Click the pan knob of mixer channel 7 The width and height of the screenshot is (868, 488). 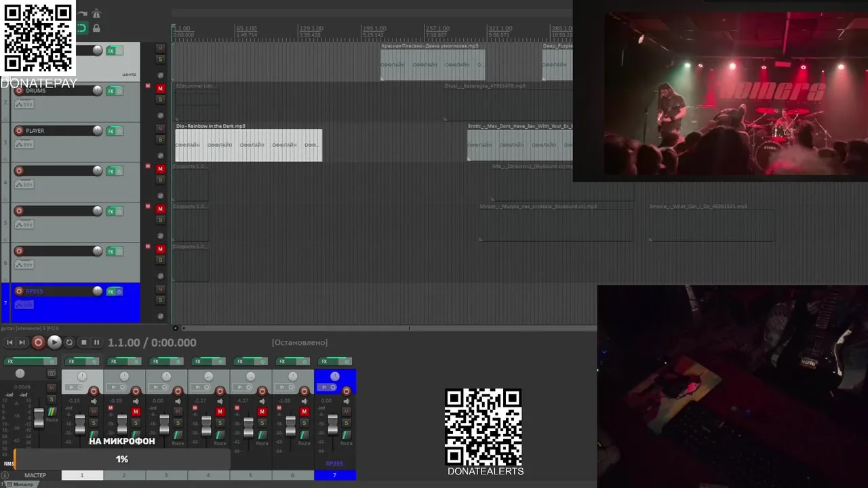pyautogui.click(x=334, y=376)
